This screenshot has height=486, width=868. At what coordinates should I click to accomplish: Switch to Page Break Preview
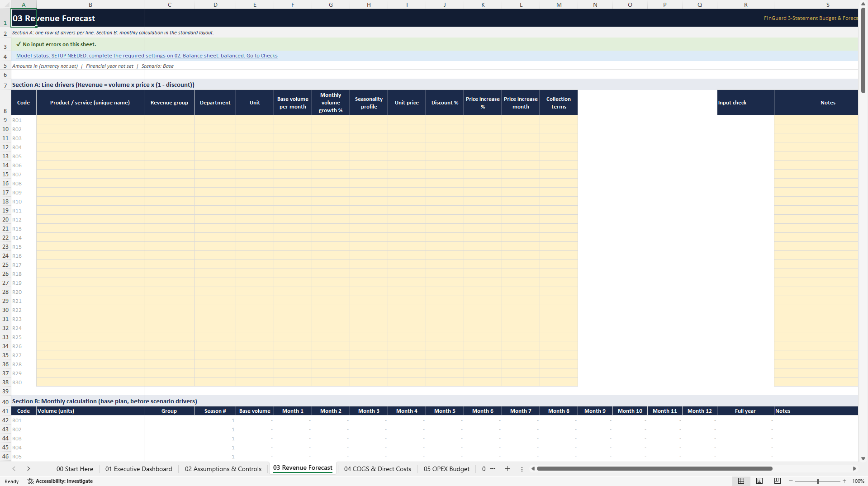pyautogui.click(x=778, y=481)
